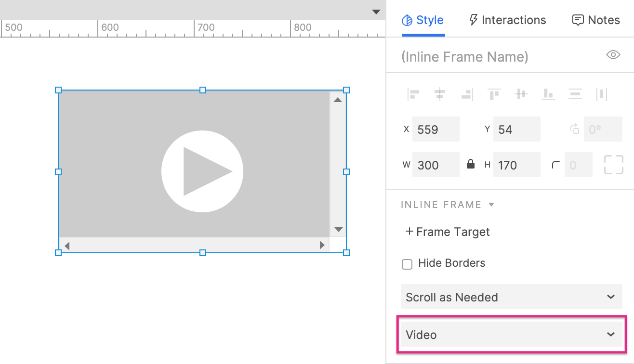Click the align bottom icon

click(x=548, y=94)
